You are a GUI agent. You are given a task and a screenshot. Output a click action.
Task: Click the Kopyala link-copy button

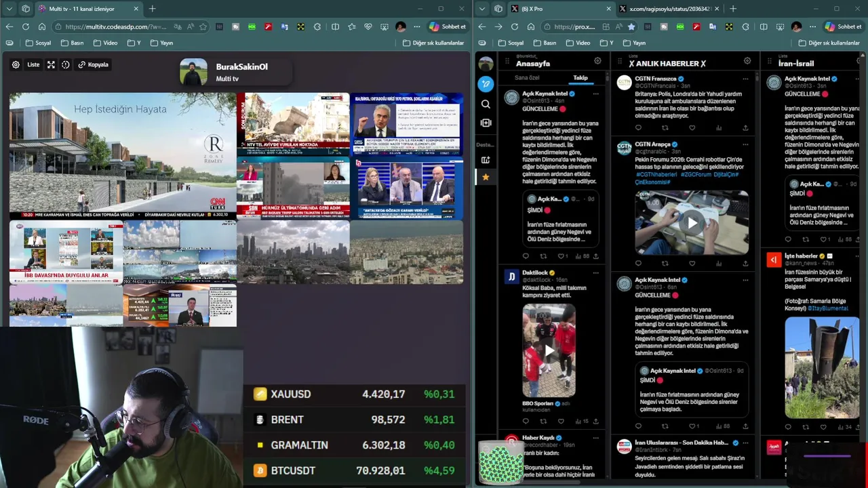tap(94, 64)
